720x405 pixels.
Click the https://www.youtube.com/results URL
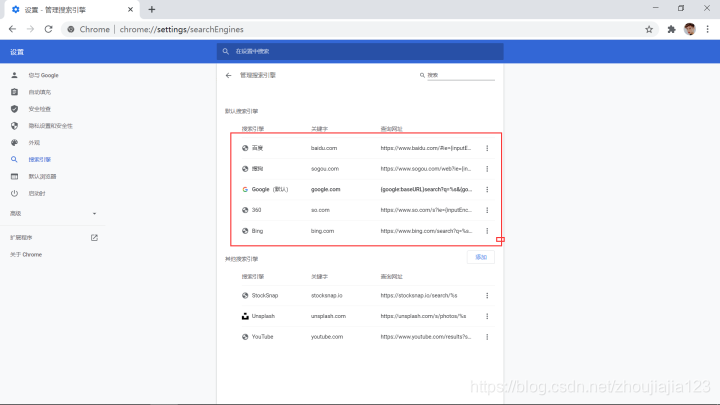426,337
